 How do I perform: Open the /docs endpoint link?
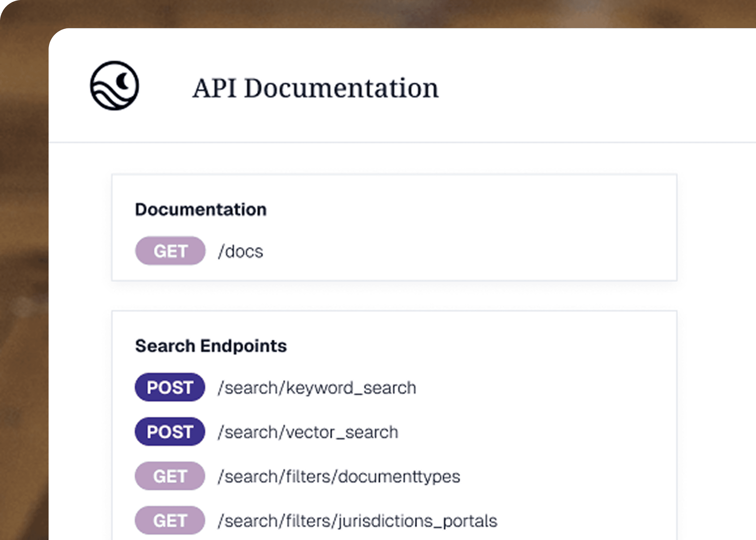tap(241, 251)
